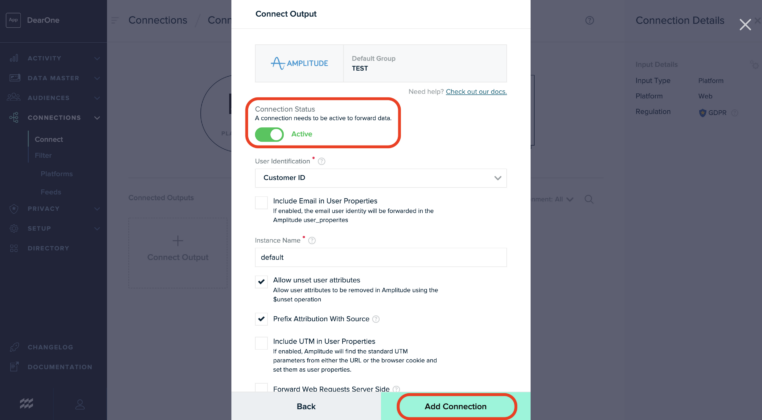Click the help icon beside User Identification
This screenshot has height=420, width=762.
click(321, 161)
